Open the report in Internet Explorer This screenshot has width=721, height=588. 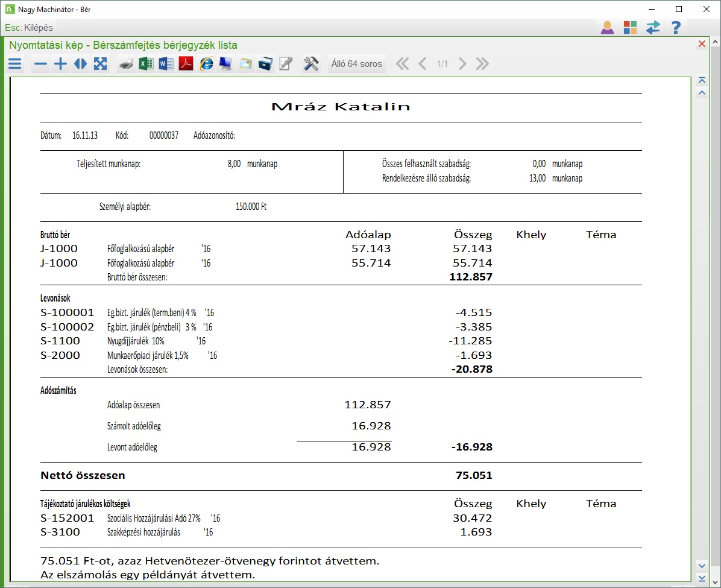click(x=206, y=64)
